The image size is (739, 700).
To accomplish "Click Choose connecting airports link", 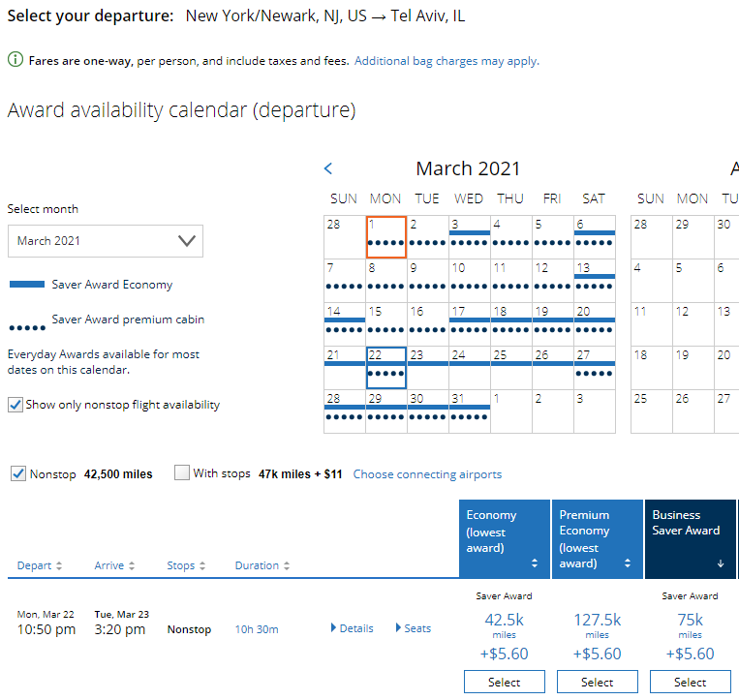I will pos(427,474).
